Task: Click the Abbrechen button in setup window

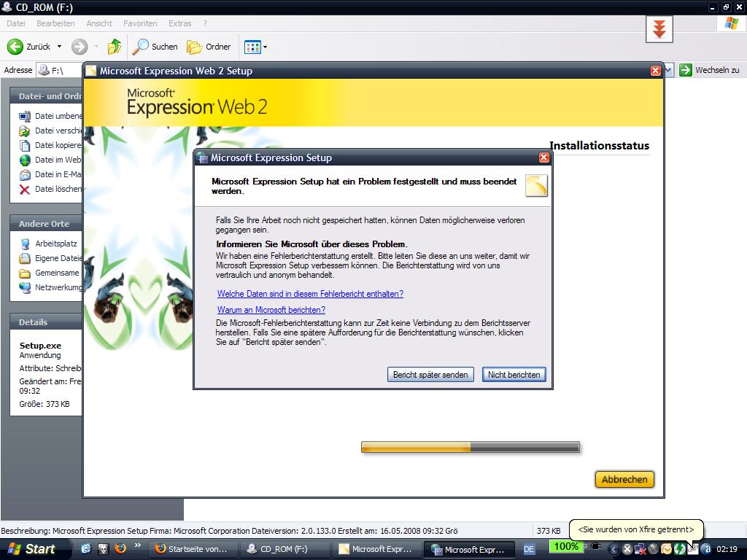Action: tap(624, 479)
